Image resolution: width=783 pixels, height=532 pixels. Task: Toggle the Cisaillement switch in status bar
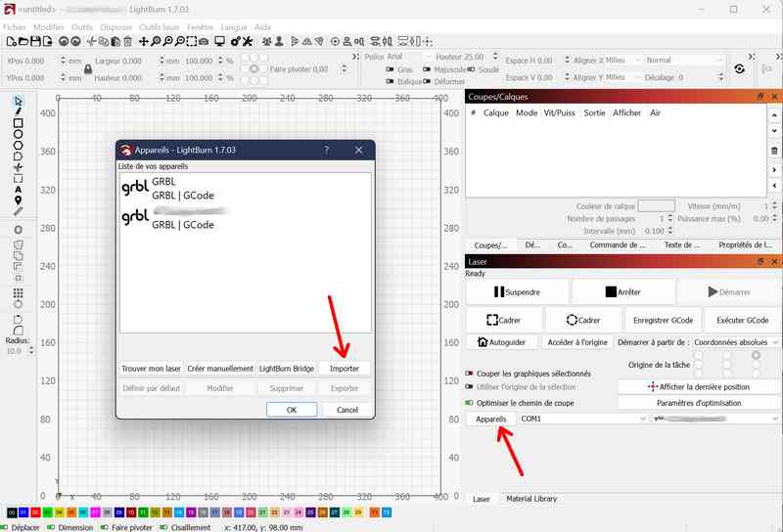click(164, 527)
